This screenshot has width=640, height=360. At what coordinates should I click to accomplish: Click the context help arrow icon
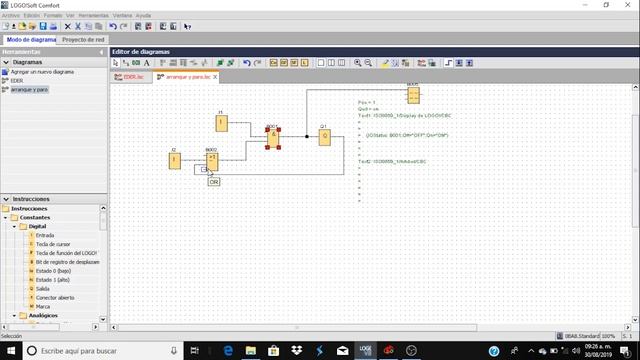click(187, 27)
